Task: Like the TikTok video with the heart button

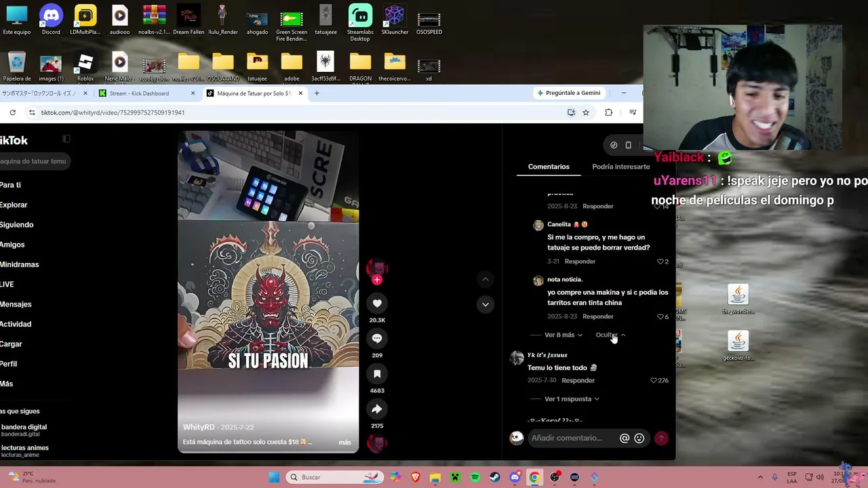Action: point(377,303)
